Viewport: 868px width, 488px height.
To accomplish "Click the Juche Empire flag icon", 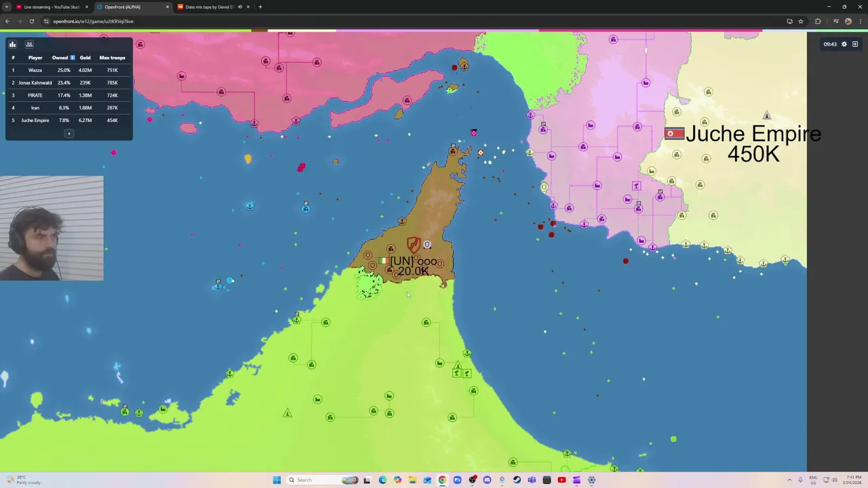I will [674, 134].
